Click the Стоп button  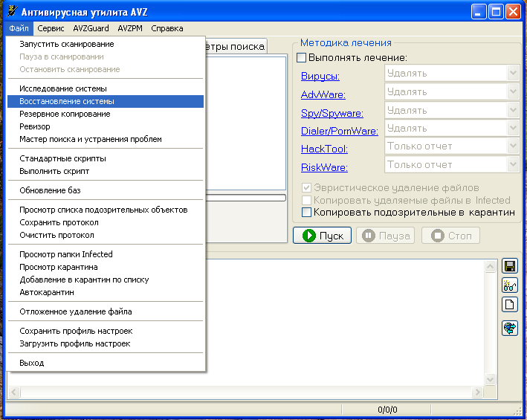[450, 236]
